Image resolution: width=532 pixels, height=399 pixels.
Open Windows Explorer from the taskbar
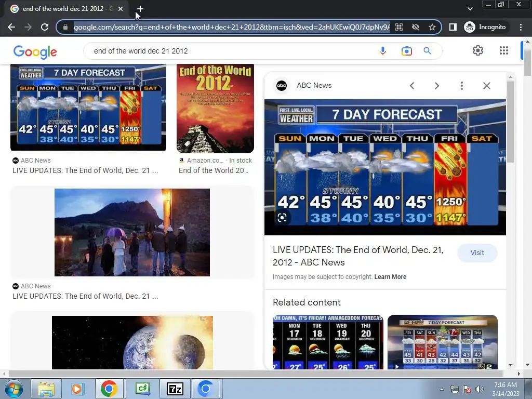(46, 389)
